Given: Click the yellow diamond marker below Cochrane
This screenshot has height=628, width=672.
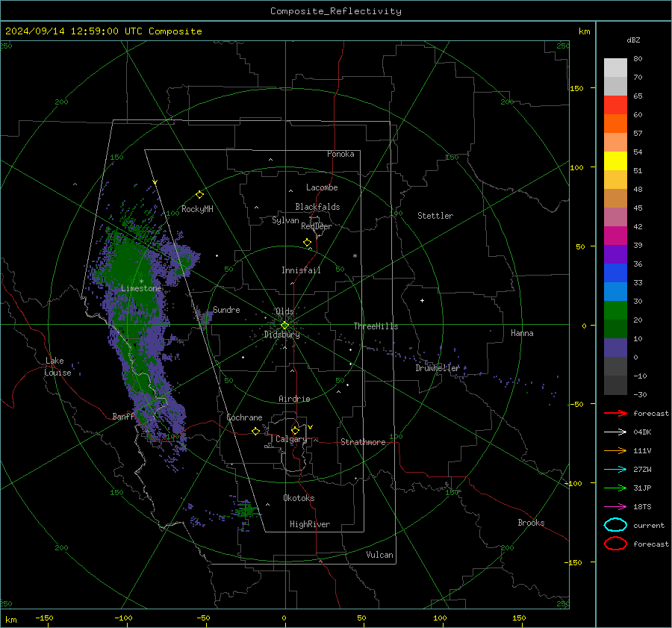Looking at the screenshot, I should tap(255, 431).
